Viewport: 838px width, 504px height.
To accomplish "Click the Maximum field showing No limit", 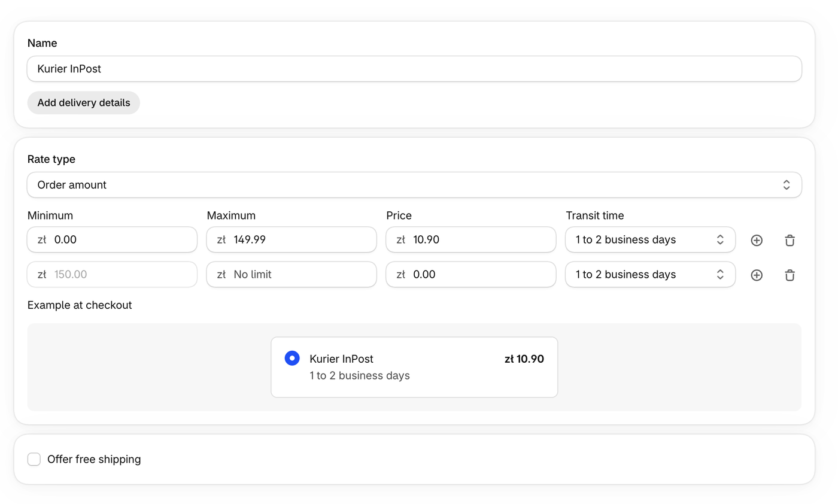I will pos(292,274).
